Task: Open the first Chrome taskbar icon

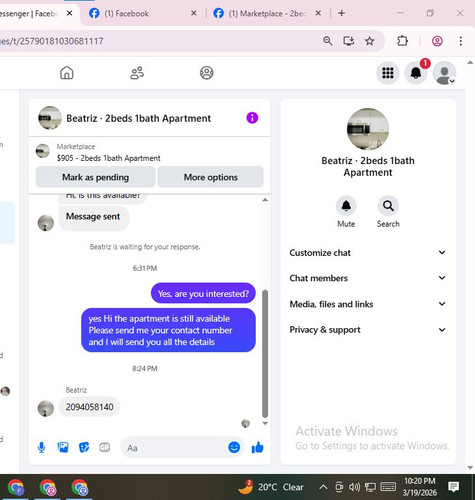Action: [16, 487]
